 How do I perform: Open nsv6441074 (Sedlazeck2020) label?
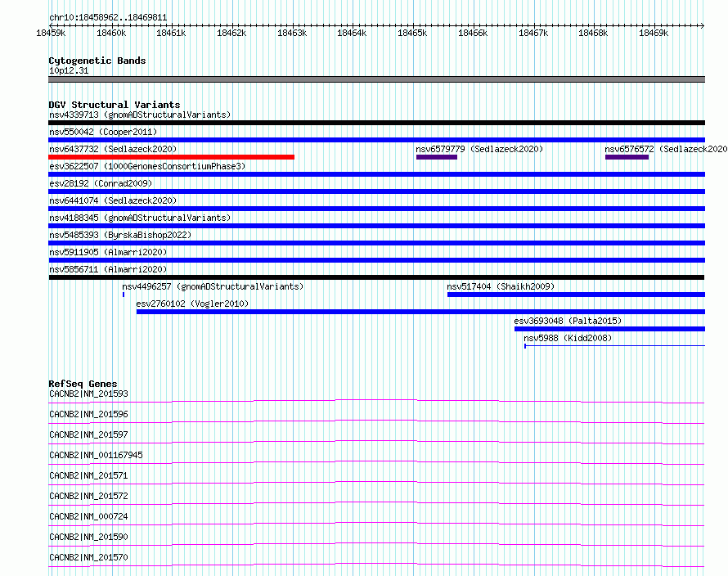tap(113, 200)
